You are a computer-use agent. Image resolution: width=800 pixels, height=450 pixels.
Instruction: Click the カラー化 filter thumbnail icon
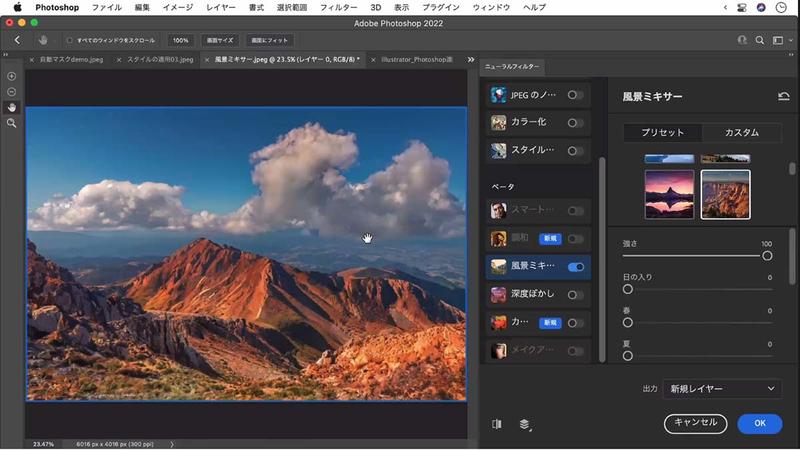[x=498, y=122]
